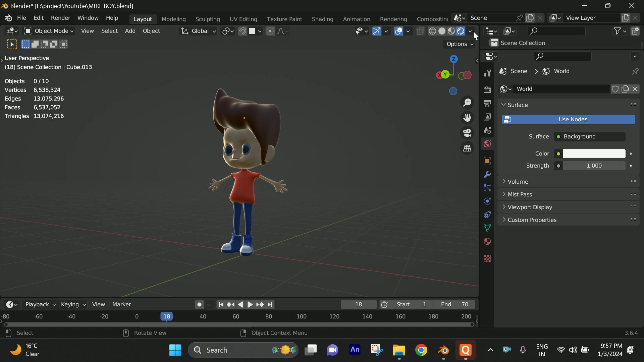Image resolution: width=644 pixels, height=362 pixels.
Task: Toggle the pin icon in properties header
Action: (x=635, y=71)
